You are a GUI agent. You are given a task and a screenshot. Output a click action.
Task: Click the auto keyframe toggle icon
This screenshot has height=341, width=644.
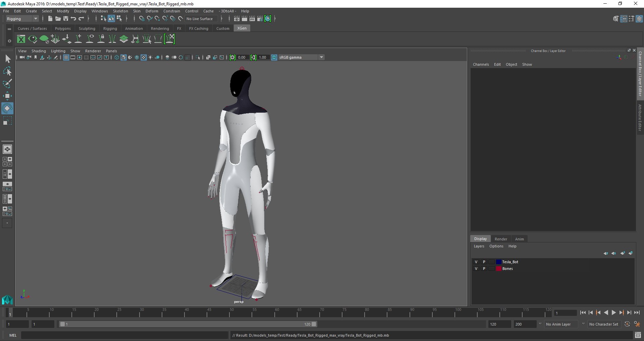tap(627, 324)
